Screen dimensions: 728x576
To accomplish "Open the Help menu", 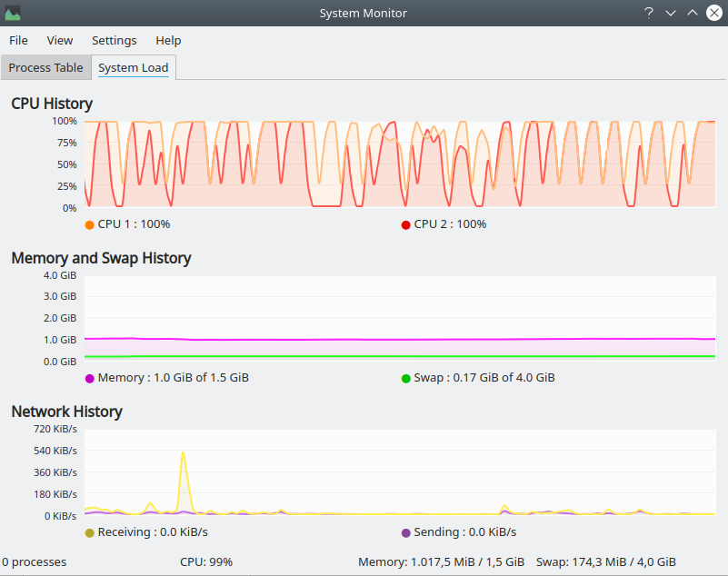I will [168, 40].
